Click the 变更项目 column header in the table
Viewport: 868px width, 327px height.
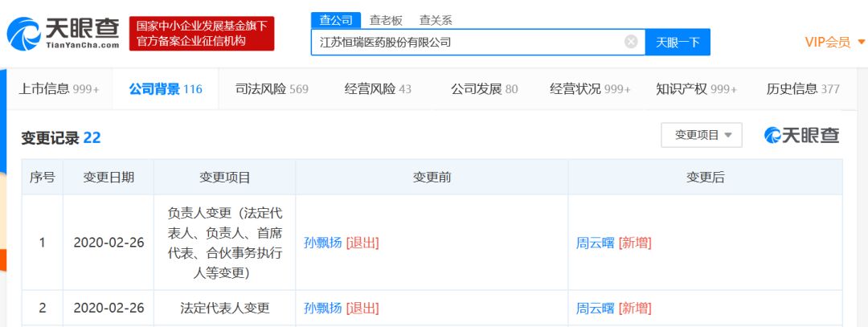225,177
